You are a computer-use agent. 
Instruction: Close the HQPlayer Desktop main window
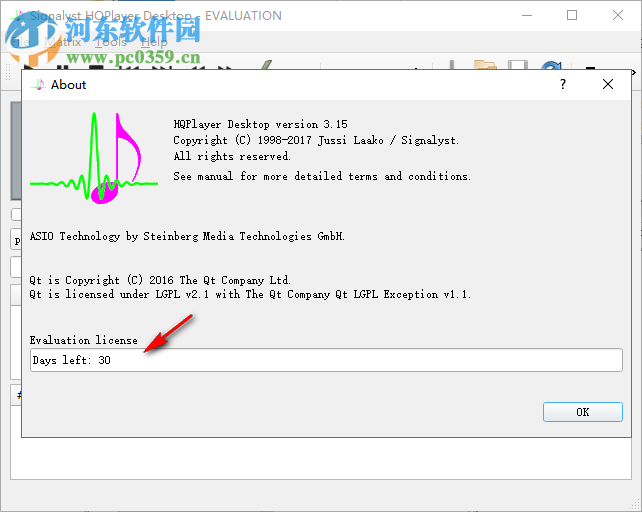click(x=618, y=15)
